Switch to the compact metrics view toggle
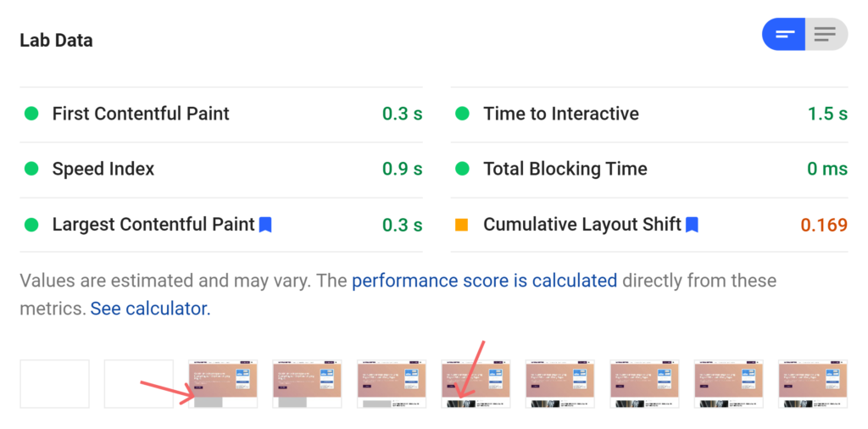This screenshot has width=868, height=429. pyautogui.click(x=784, y=35)
